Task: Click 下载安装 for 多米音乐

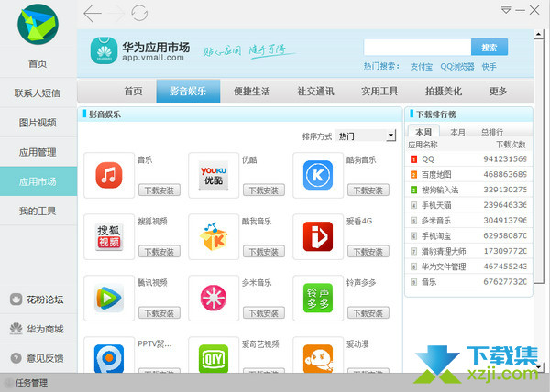Action: click(264, 313)
